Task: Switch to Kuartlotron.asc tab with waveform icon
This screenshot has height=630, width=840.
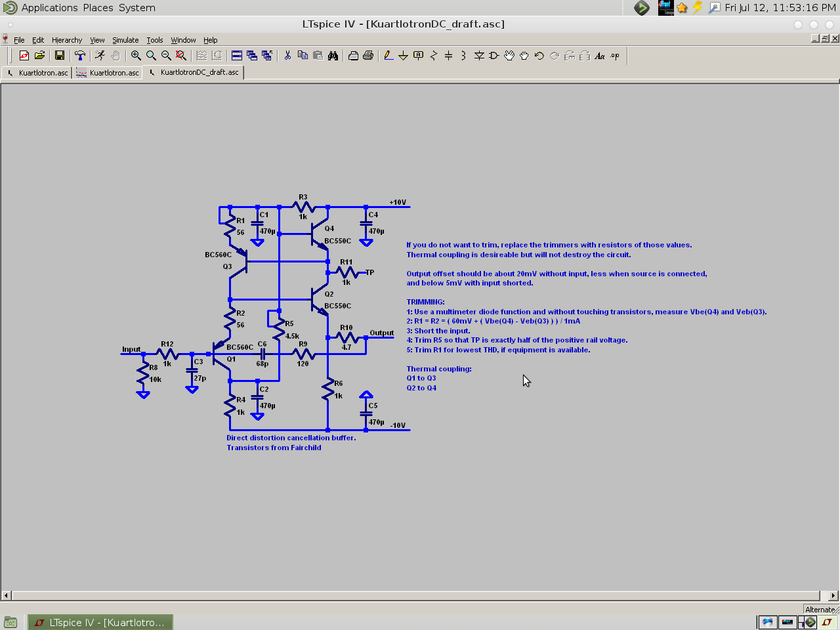Action: pos(107,73)
